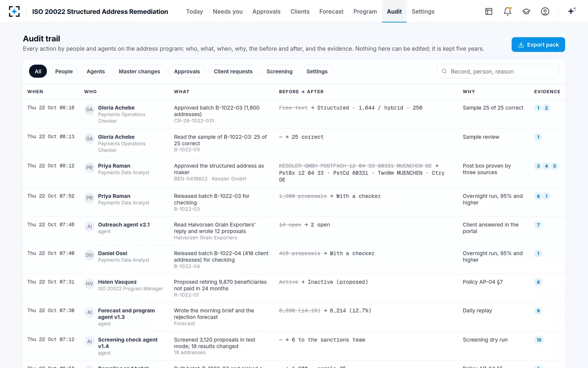
Task: Open evidence 6 on Released B-1022-03 row
Action: tap(538, 196)
